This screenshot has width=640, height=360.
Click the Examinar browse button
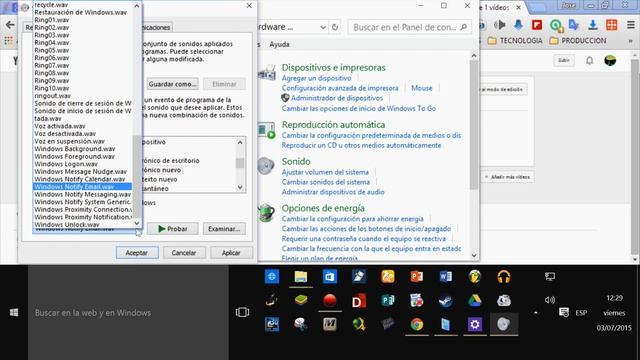coord(224,229)
